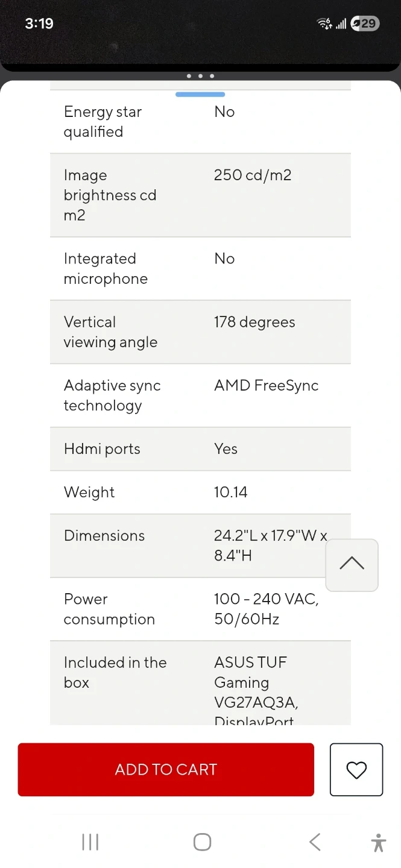Open Android recent apps navigation icon
The image size is (401, 868).
coord(90,842)
